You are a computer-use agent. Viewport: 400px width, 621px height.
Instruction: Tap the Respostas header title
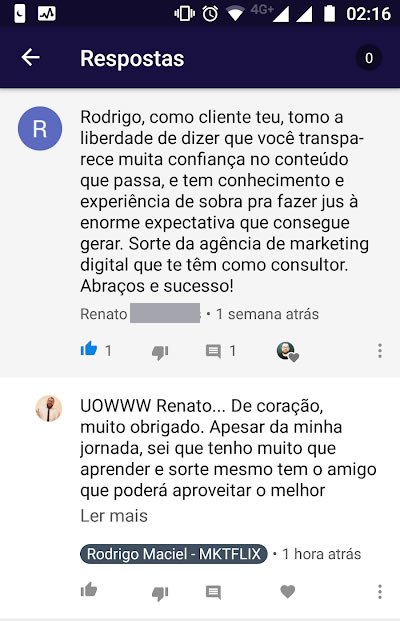(132, 59)
